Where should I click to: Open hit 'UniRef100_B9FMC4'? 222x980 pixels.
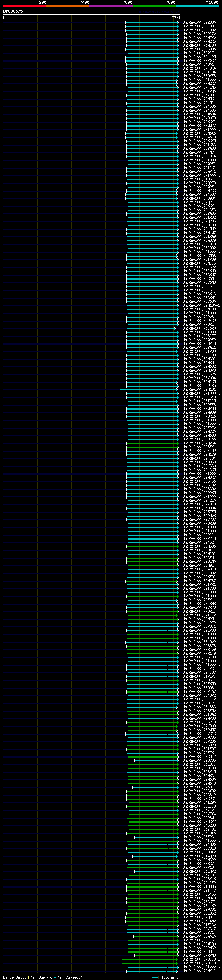pos(199,152)
